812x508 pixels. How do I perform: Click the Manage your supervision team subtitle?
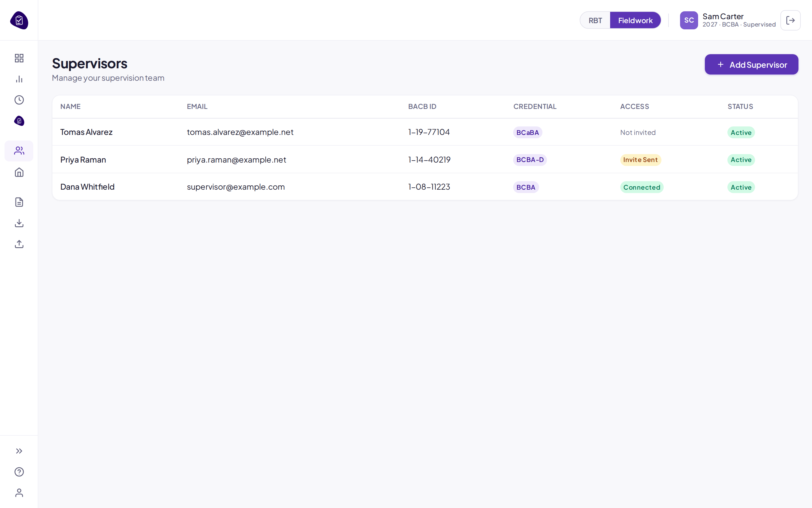click(x=108, y=78)
